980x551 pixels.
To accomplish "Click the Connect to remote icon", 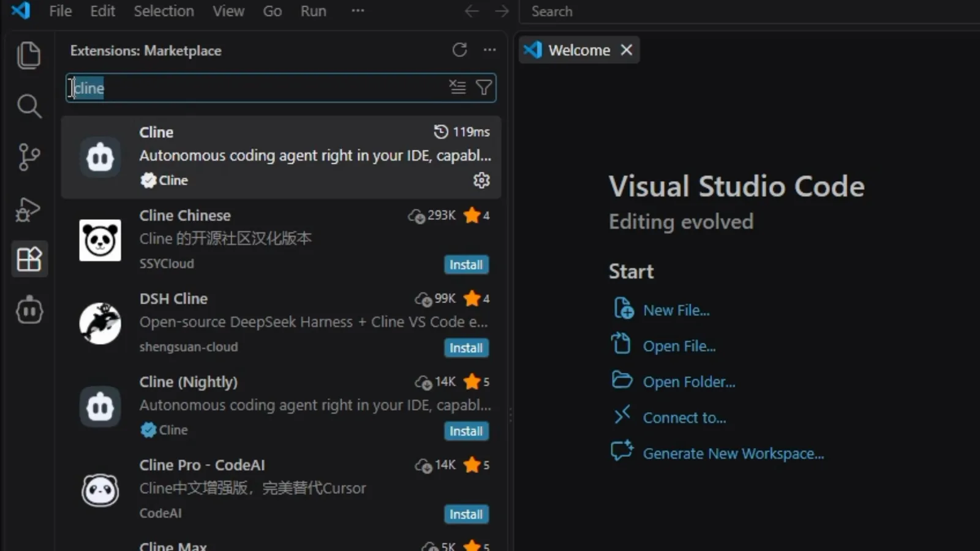I will coord(622,415).
